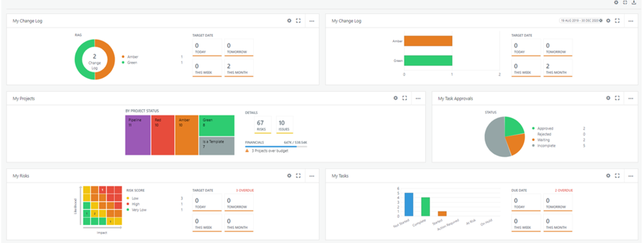The height and width of the screenshot is (243, 644).
Task: Open THIS MONTH tile in bar-chart Change Log widget
Action: click(x=558, y=68)
